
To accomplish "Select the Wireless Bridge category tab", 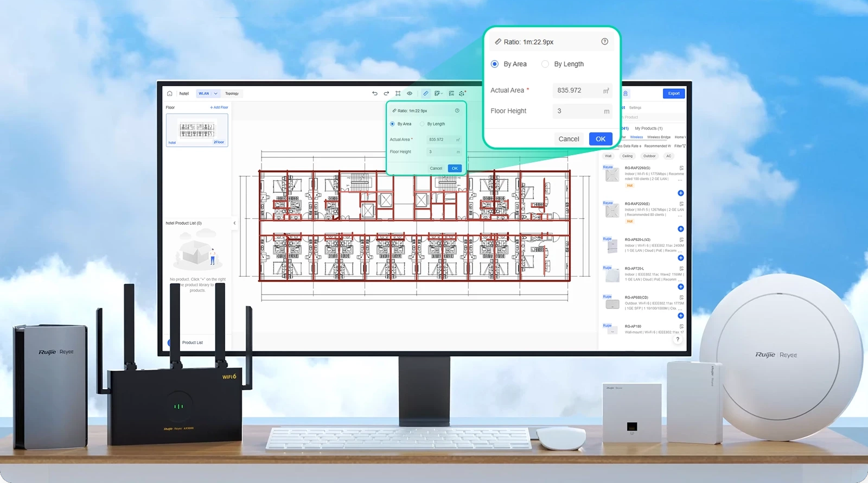I will tap(659, 137).
